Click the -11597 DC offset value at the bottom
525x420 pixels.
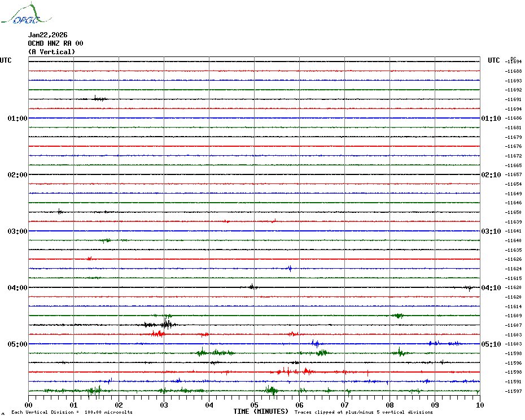tap(514, 391)
